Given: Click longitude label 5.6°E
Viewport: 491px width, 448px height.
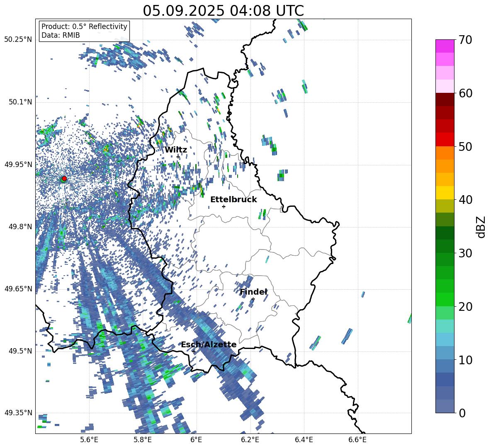Looking at the screenshot, I should [89, 440].
